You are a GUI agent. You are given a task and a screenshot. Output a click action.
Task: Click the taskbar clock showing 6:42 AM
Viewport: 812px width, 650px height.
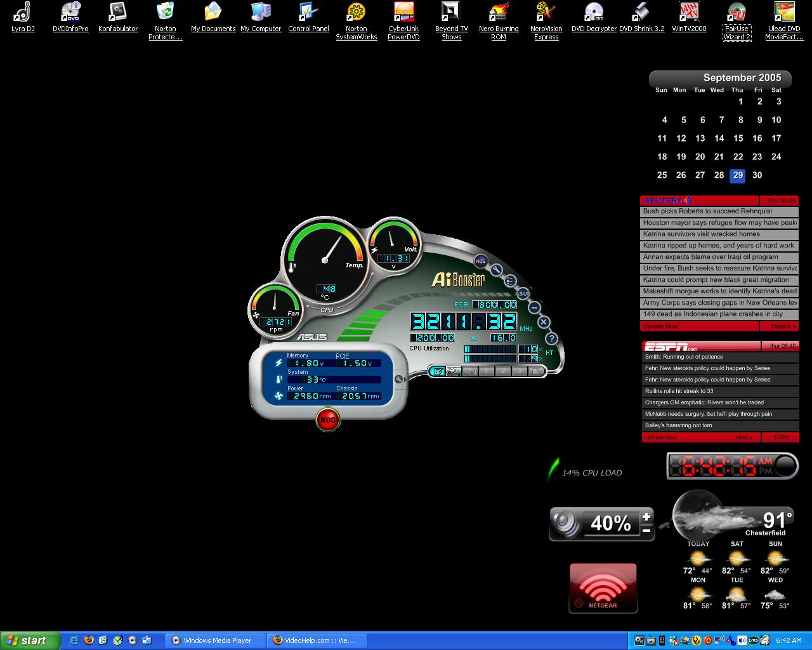[789, 640]
